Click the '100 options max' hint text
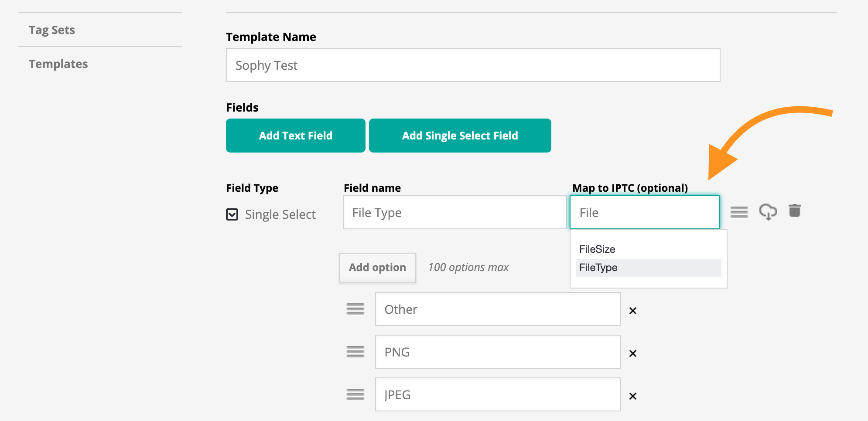This screenshot has height=421, width=868. (x=468, y=267)
